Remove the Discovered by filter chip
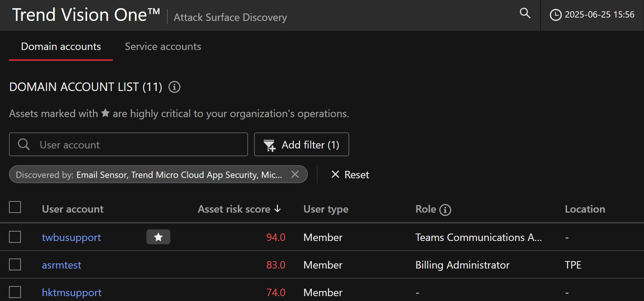This screenshot has width=644, height=301. pyautogui.click(x=295, y=175)
